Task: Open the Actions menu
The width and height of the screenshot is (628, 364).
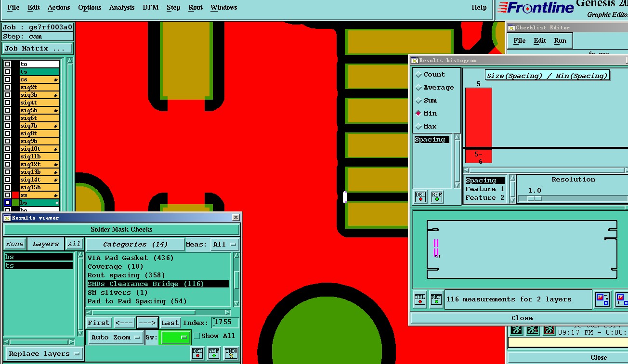Action: [x=59, y=8]
